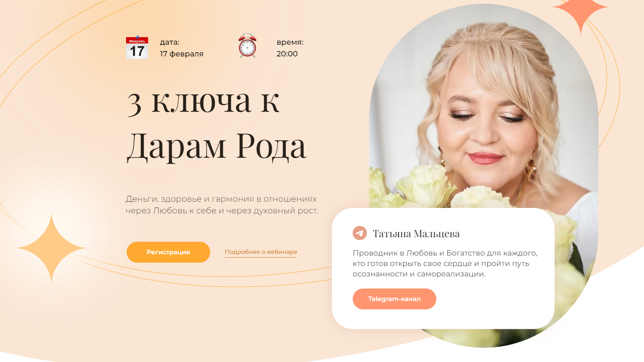
Task: Click the дата: label
Action: 170,42
